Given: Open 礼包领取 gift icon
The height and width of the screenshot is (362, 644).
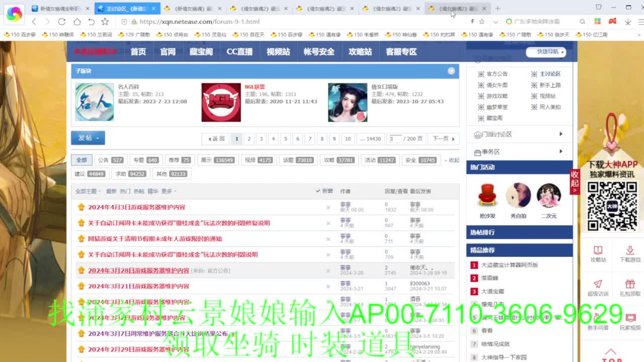Looking at the screenshot, I should [630, 284].
